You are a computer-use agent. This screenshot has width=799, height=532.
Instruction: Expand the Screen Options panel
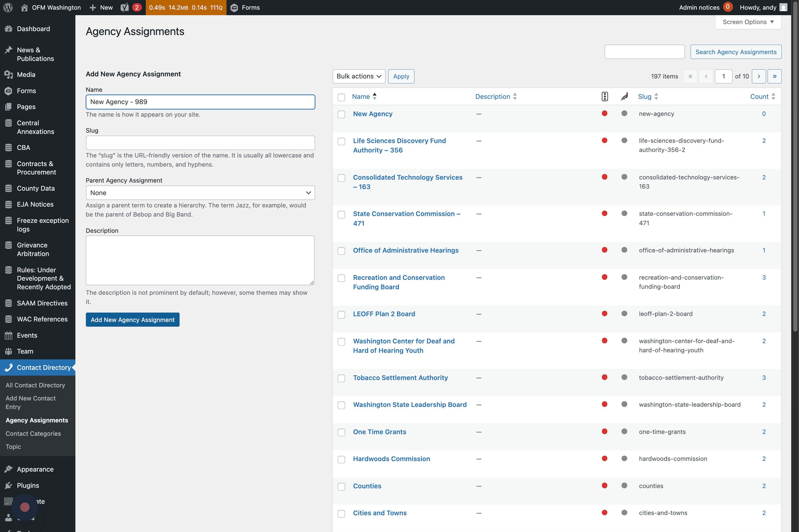click(x=748, y=22)
